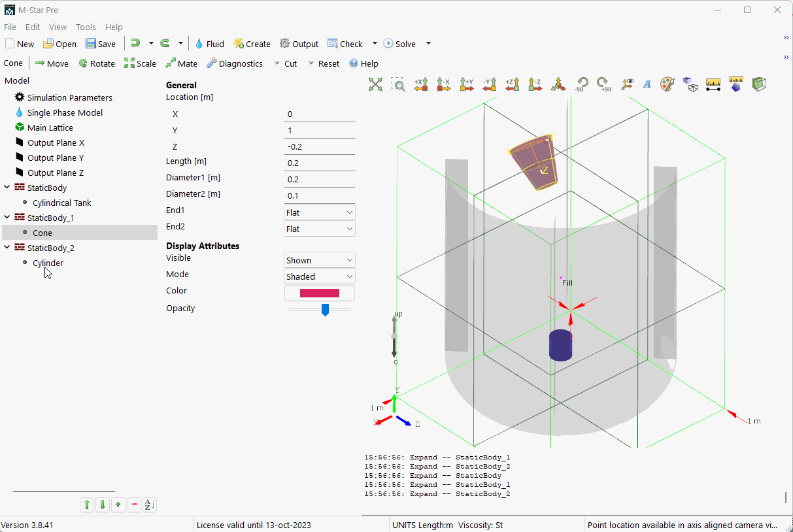This screenshot has height=532, width=793.
Task: Click the annotation text 'A' icon
Action: pyautogui.click(x=647, y=84)
